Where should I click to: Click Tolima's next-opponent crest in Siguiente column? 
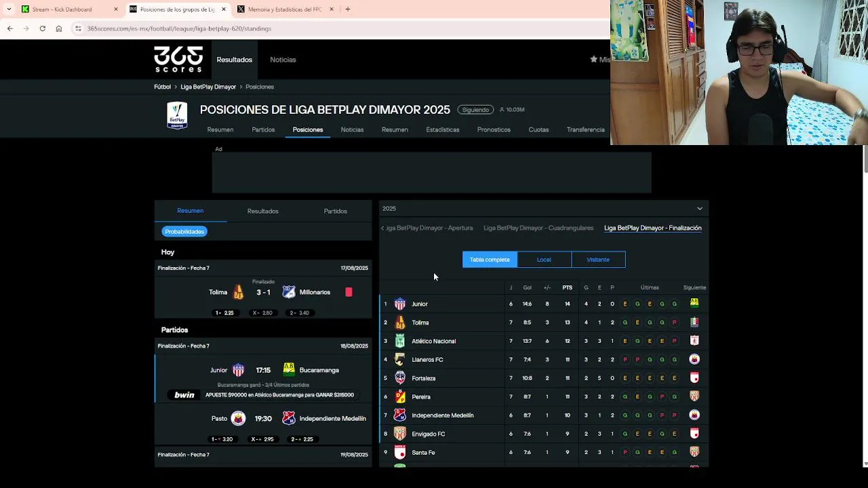(694, 322)
